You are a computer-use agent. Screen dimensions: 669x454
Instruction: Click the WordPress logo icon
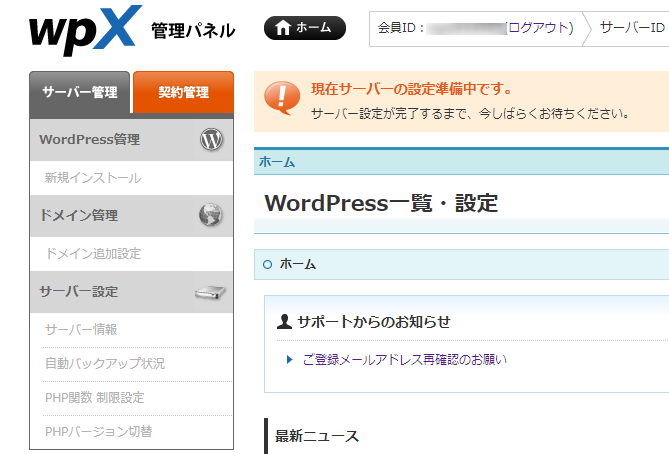212,140
